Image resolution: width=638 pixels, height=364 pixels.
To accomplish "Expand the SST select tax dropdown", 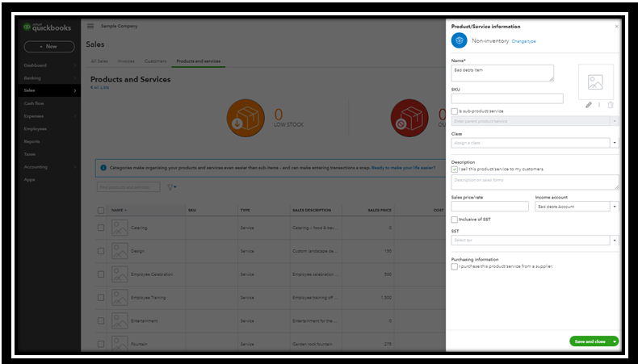I will (x=615, y=241).
